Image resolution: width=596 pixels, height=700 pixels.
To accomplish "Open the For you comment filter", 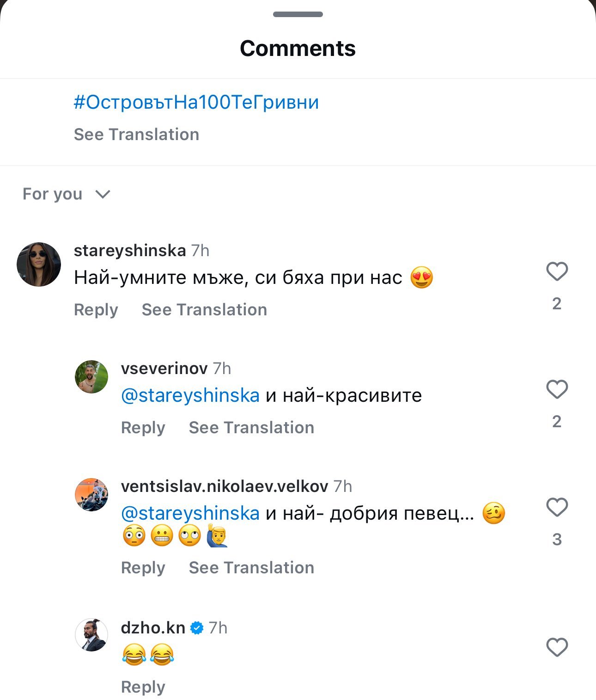I will click(x=53, y=194).
